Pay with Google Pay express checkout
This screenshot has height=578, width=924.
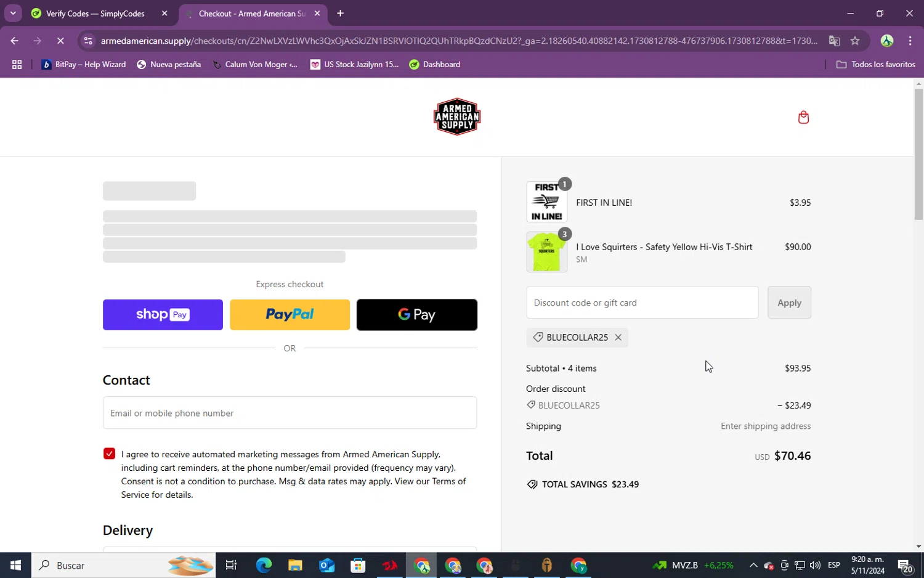417,315
